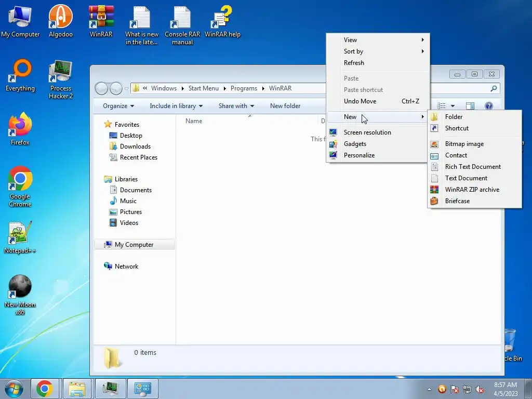532x399 pixels.
Task: Open the Windows Explorer taskbar icon
Action: coord(77,389)
